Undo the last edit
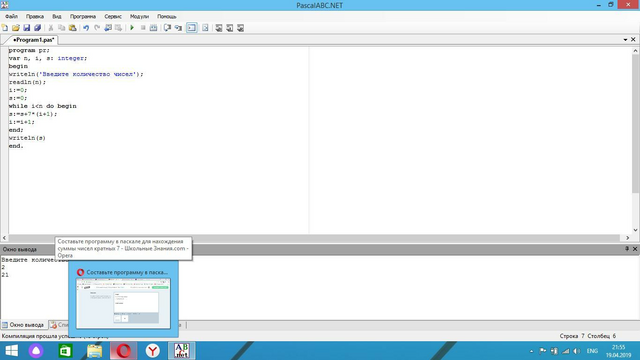640x360 pixels. click(86, 28)
